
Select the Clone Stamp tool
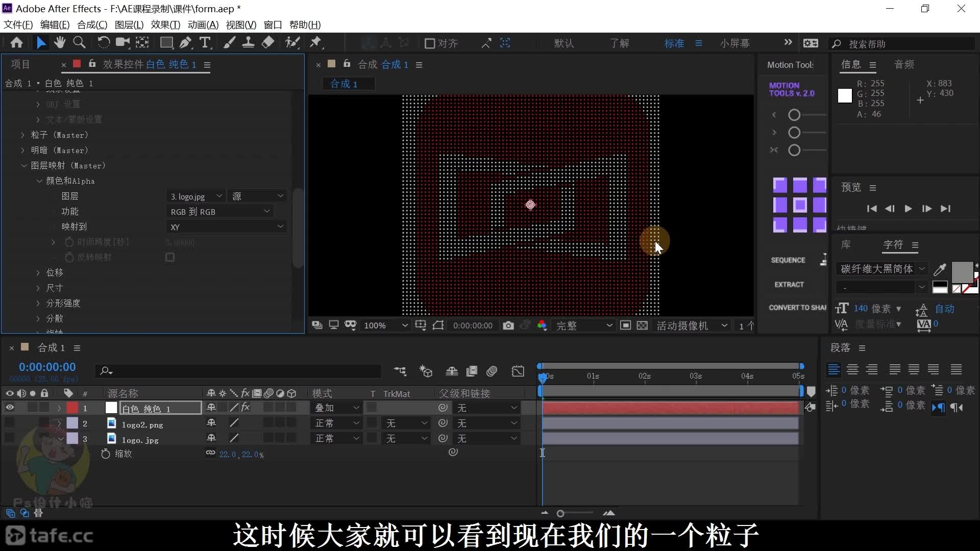click(x=249, y=43)
